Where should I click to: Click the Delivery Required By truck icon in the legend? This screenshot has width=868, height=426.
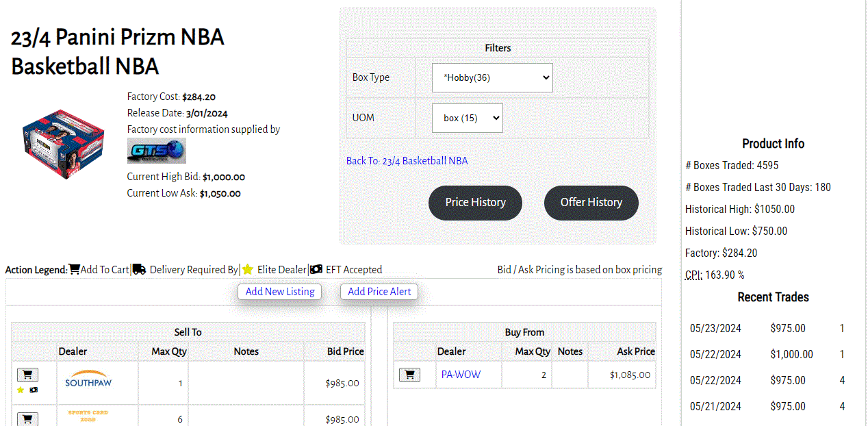pos(139,270)
